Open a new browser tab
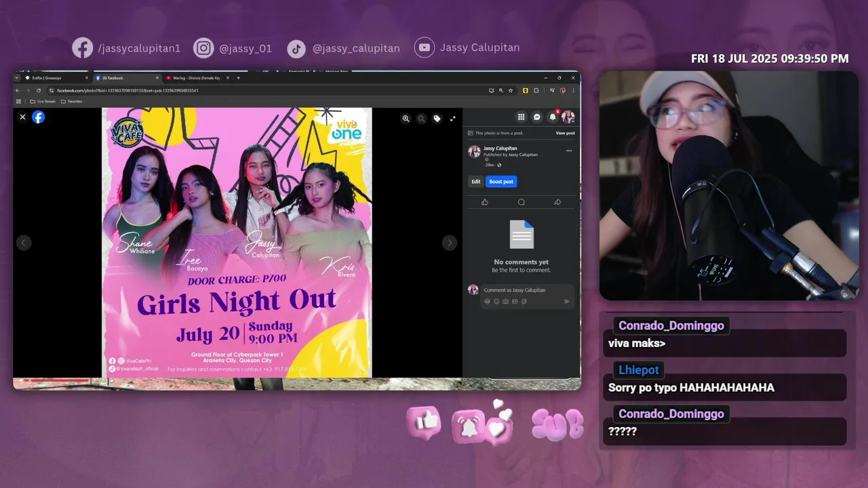The height and width of the screenshot is (488, 868). click(x=238, y=78)
